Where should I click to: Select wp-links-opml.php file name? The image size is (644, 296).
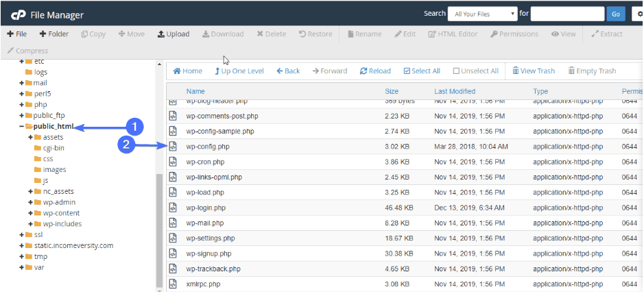pyautogui.click(x=214, y=177)
